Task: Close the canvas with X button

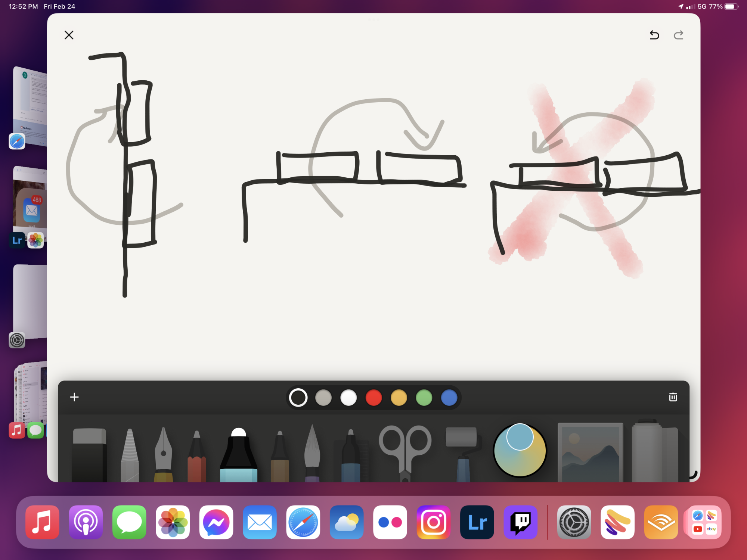Action: pos(69,35)
